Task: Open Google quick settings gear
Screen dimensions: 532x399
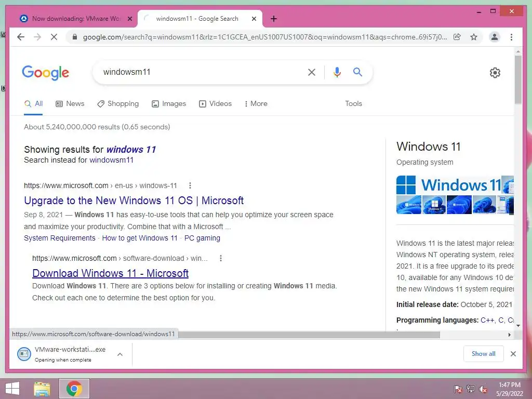Action: 495,73
